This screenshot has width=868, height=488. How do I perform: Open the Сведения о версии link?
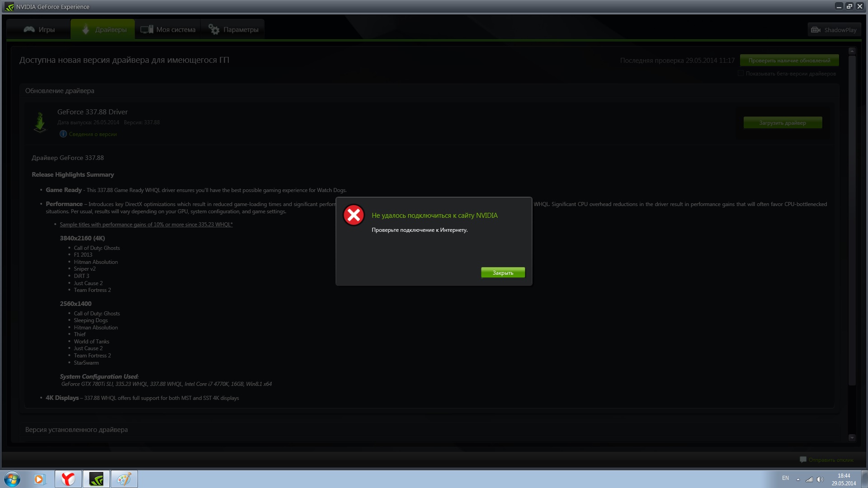pos(93,134)
